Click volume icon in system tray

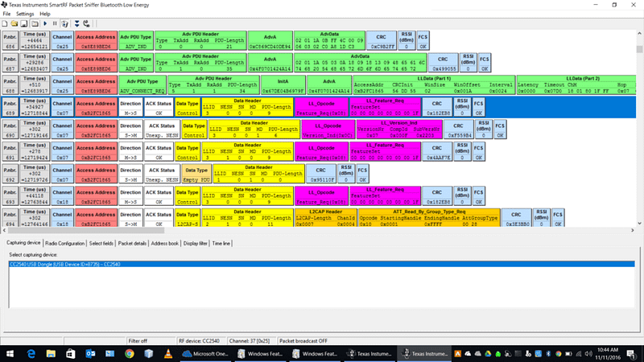(x=588, y=354)
